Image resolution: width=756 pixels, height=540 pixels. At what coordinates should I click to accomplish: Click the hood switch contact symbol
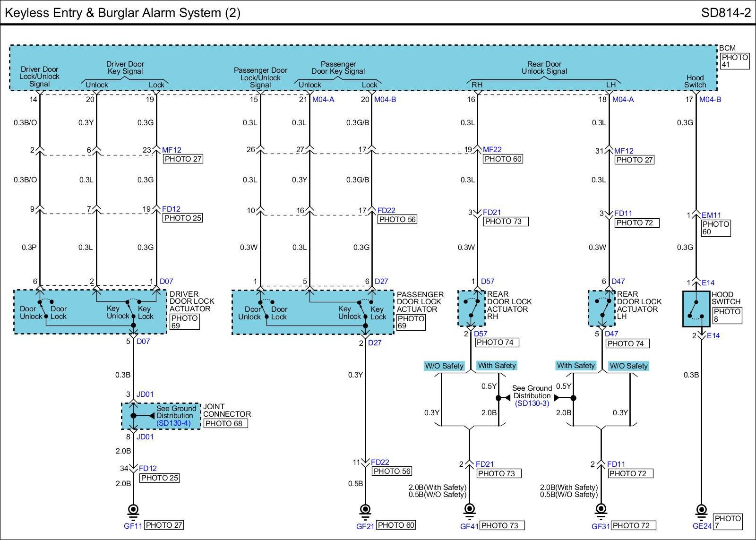(696, 309)
